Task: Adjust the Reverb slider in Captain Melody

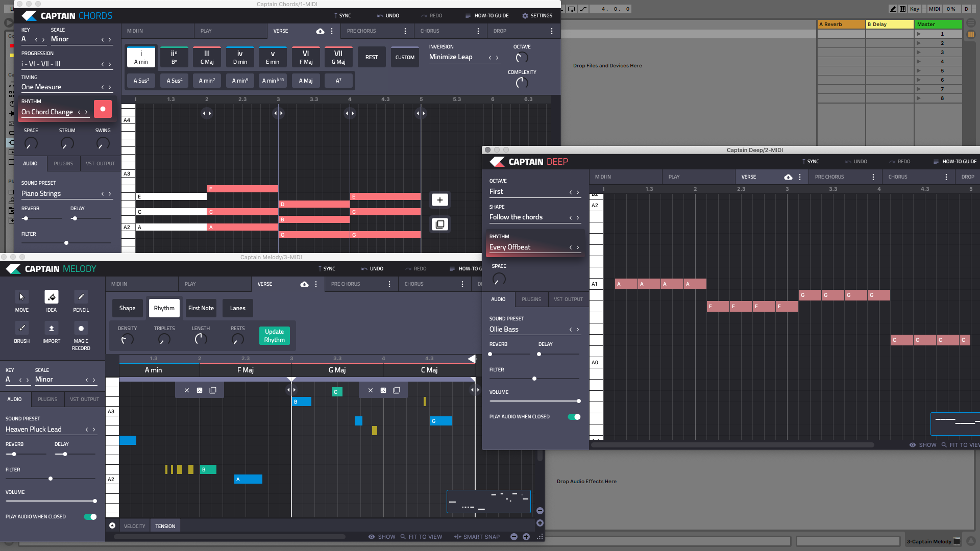Action: point(26,454)
